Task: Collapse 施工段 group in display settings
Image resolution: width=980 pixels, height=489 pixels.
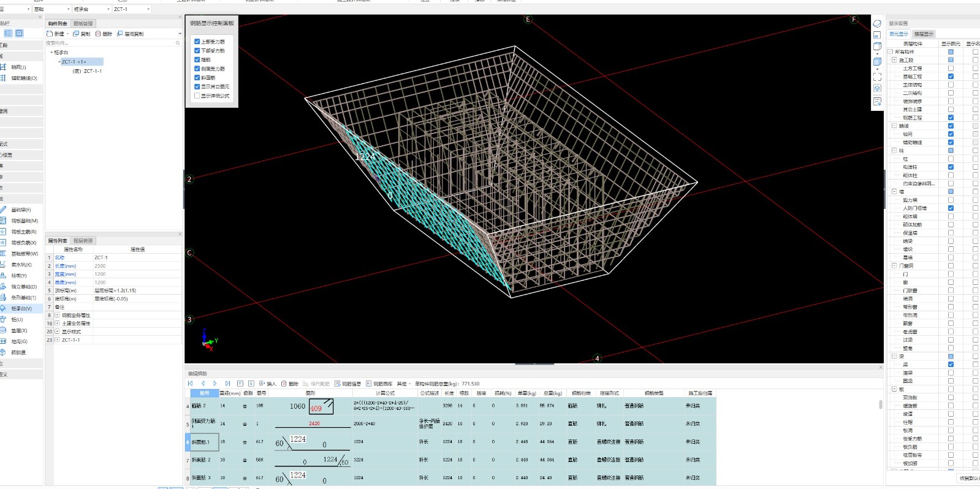Action: [x=894, y=60]
